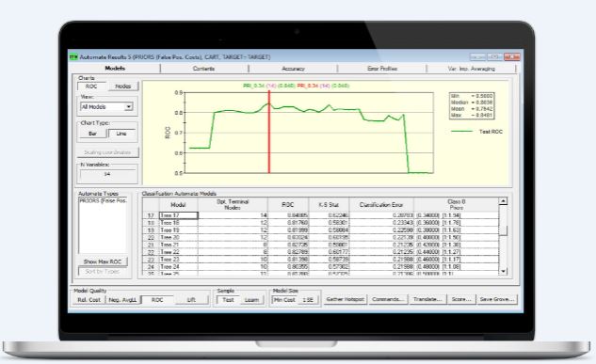Image resolution: width=596 pixels, height=364 pixels.
Task: Switch chart type to Bar
Action: click(92, 134)
